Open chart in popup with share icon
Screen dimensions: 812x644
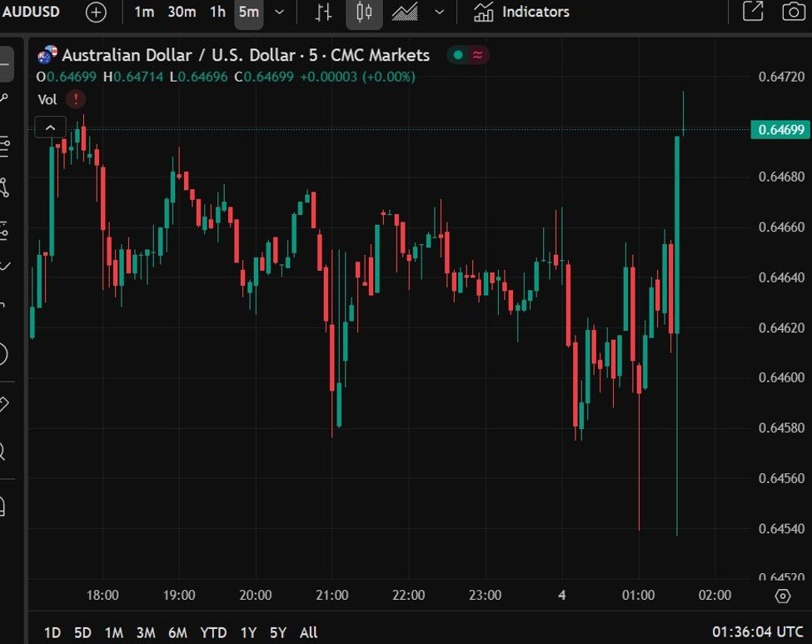pyautogui.click(x=753, y=12)
